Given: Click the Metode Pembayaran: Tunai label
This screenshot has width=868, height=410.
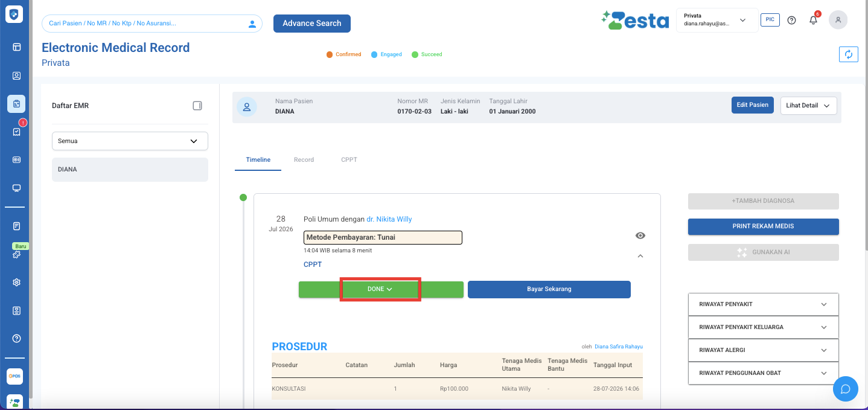Looking at the screenshot, I should [383, 237].
